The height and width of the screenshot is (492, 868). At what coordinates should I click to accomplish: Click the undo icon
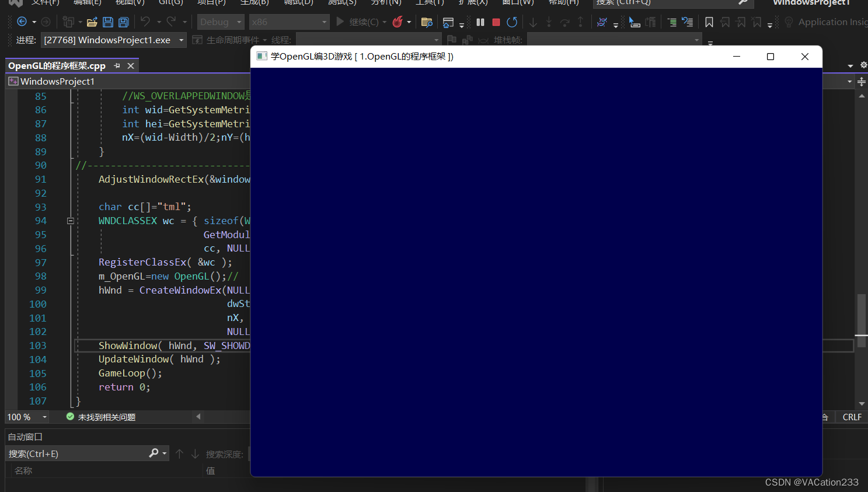click(x=145, y=22)
